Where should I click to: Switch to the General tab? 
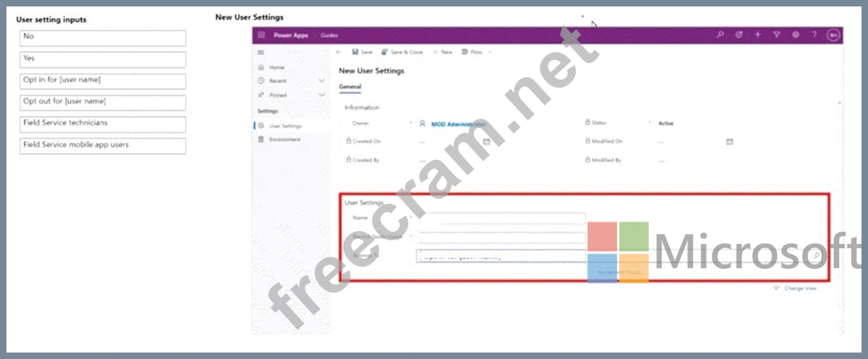click(x=349, y=87)
